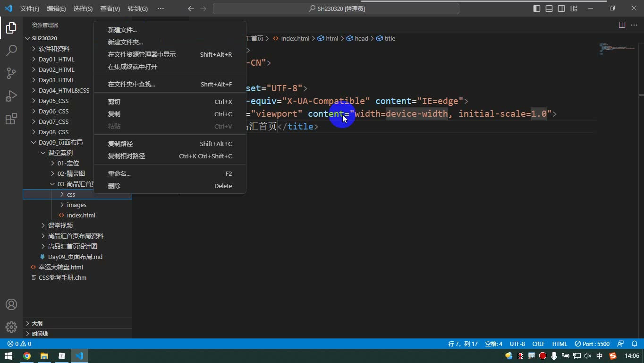
Task: Open the Manage gear menu
Action: point(11,327)
